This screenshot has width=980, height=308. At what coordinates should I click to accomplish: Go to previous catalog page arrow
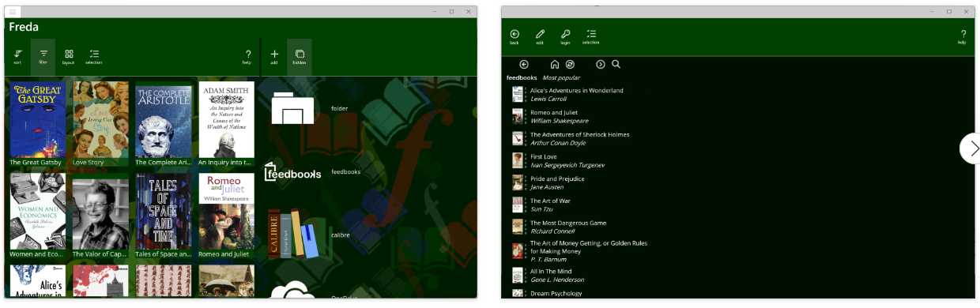(x=524, y=64)
